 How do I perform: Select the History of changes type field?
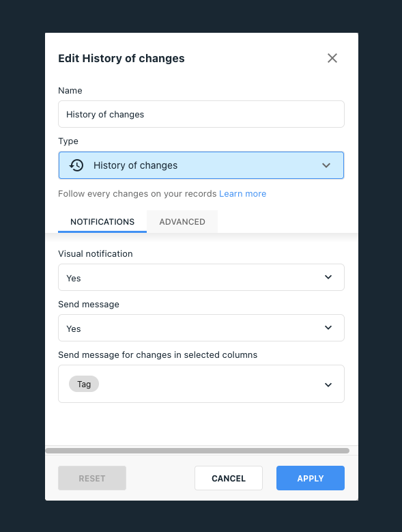(x=201, y=165)
